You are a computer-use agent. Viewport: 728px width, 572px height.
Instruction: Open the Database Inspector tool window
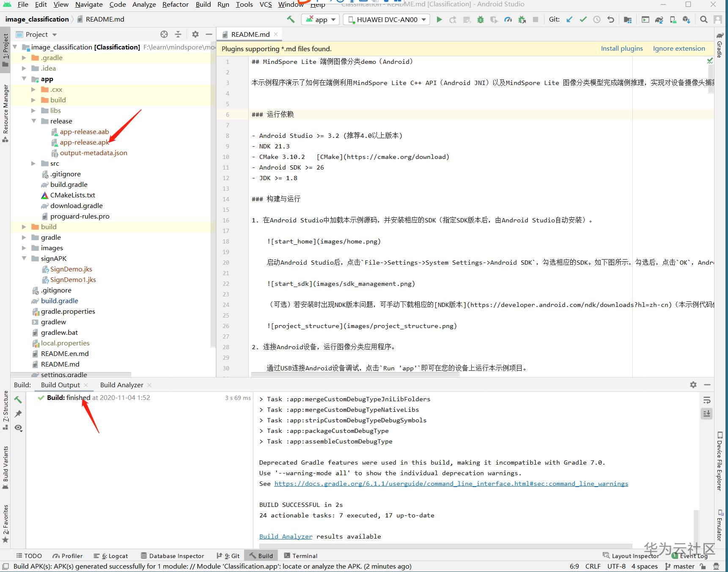(x=172, y=556)
